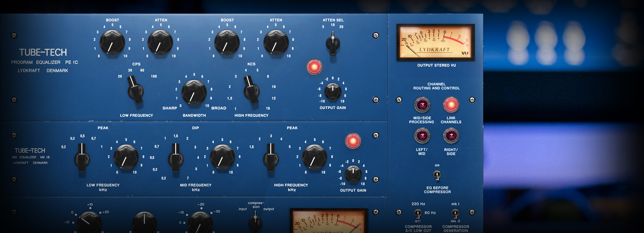
Task: Click the Atten Sel selector switch
Action: [333, 43]
